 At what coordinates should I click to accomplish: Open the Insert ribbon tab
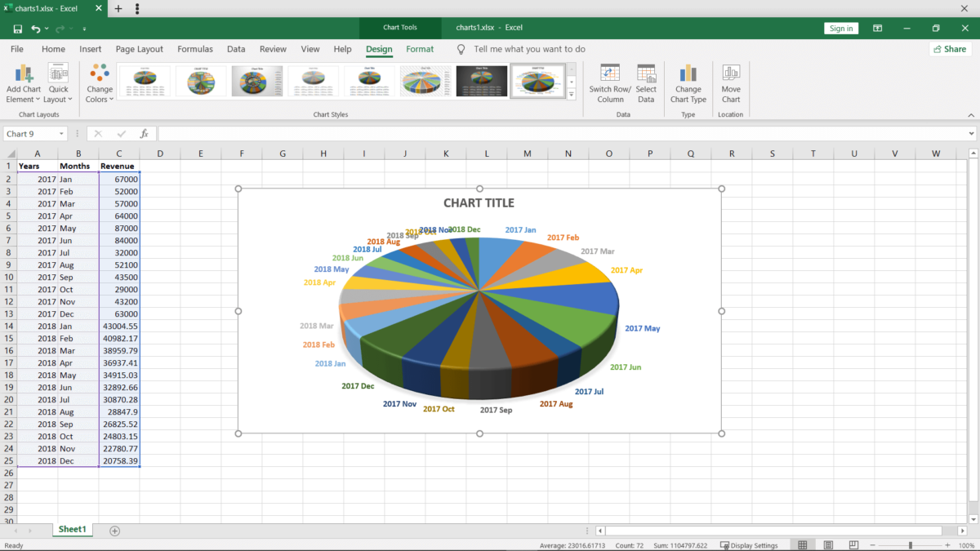click(x=91, y=49)
